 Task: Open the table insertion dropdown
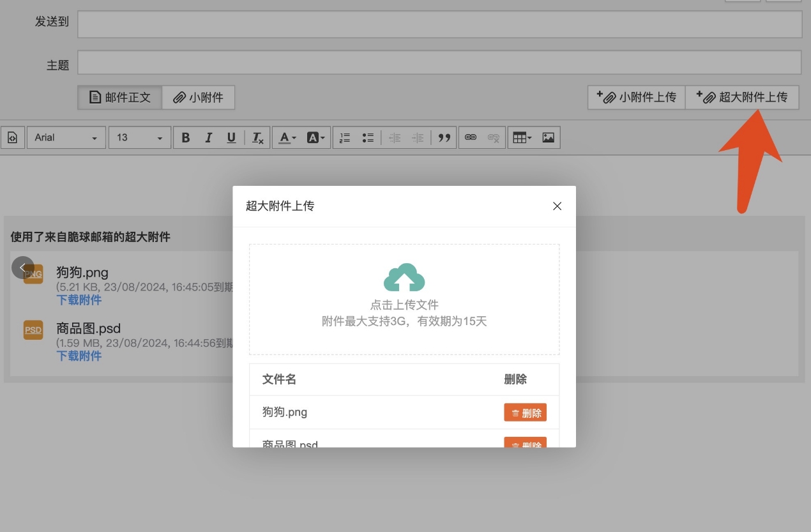tap(522, 137)
